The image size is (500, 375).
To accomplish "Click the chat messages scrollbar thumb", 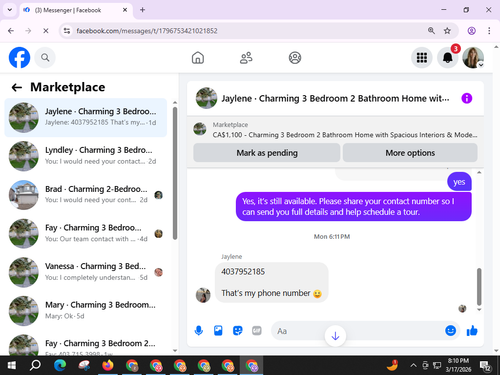I will click(x=479, y=287).
